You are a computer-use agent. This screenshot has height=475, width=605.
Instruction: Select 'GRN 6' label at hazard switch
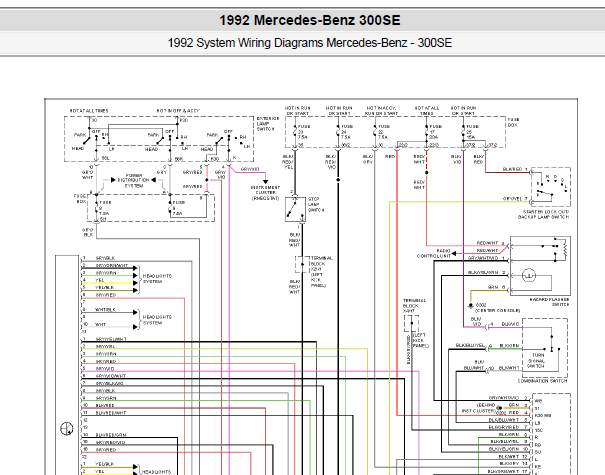pyautogui.click(x=497, y=287)
